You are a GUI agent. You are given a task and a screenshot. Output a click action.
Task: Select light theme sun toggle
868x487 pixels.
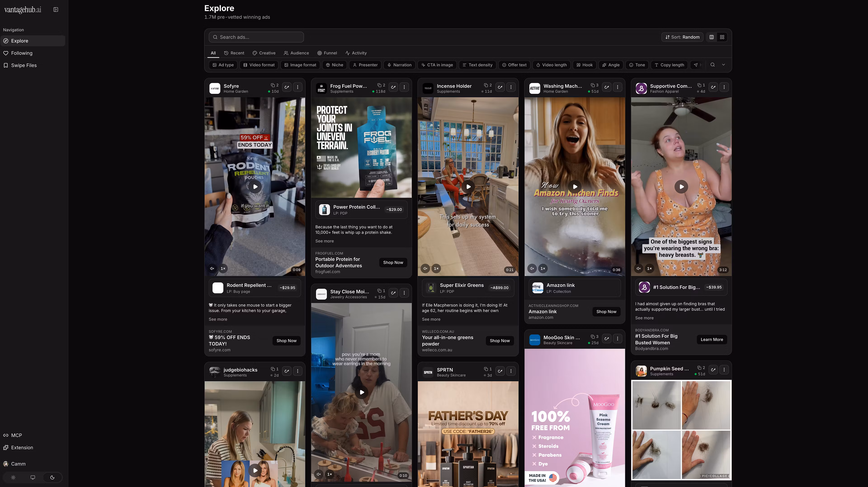click(13, 477)
